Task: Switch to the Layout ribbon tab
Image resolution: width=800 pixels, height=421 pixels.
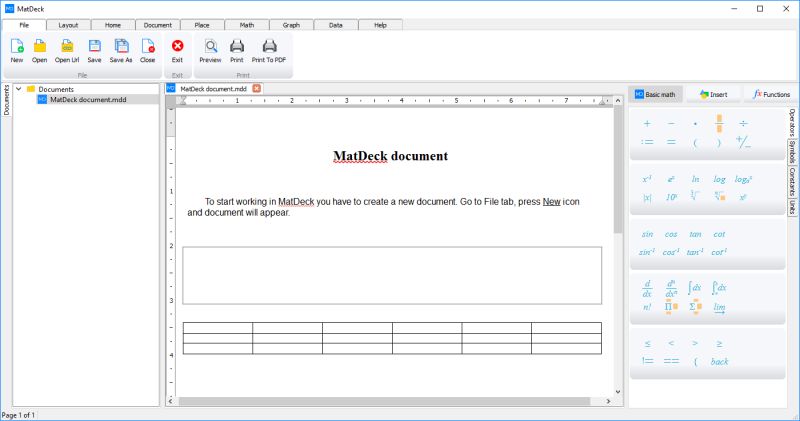Action: (68, 25)
